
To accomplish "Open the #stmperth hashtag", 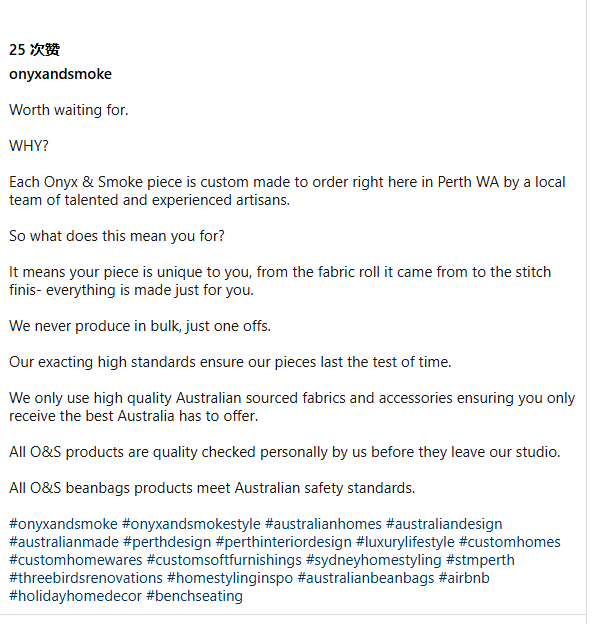I will pos(480,560).
